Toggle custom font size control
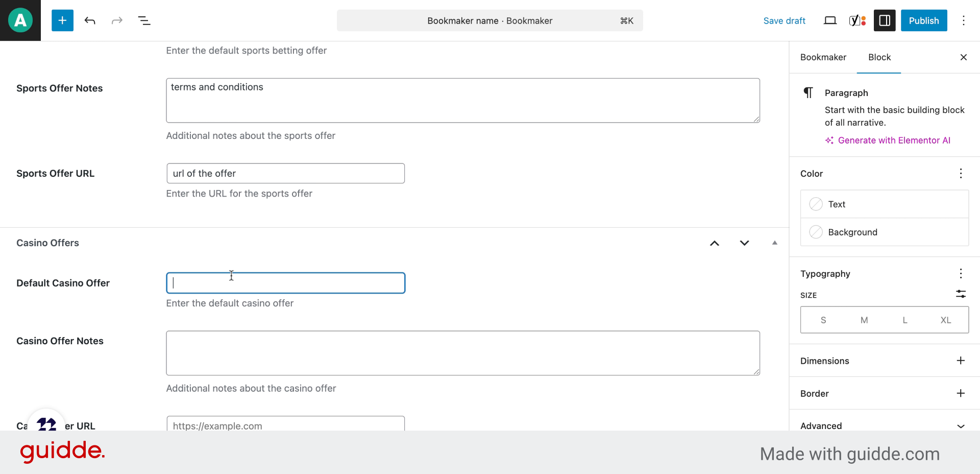This screenshot has width=980, height=474. [x=961, y=294]
